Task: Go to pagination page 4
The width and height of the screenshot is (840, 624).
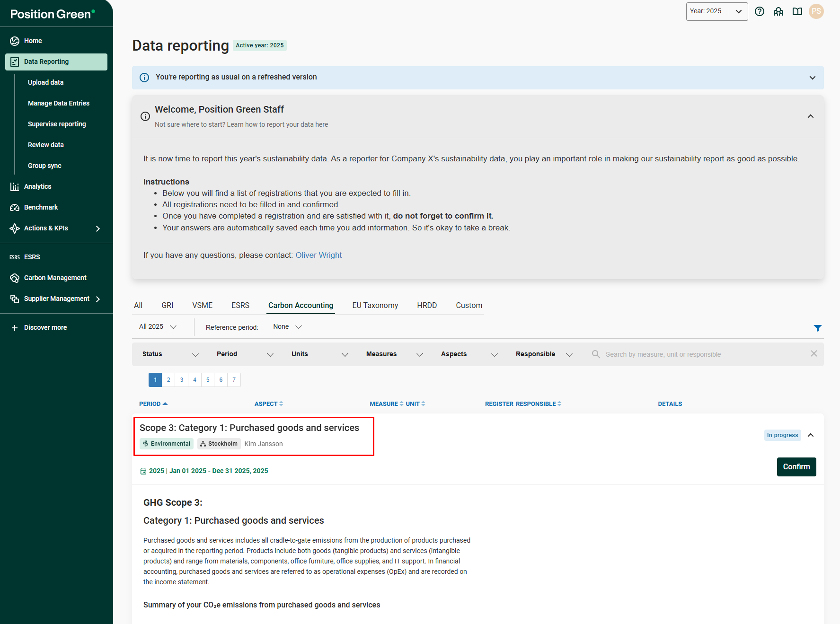Action: (x=195, y=380)
